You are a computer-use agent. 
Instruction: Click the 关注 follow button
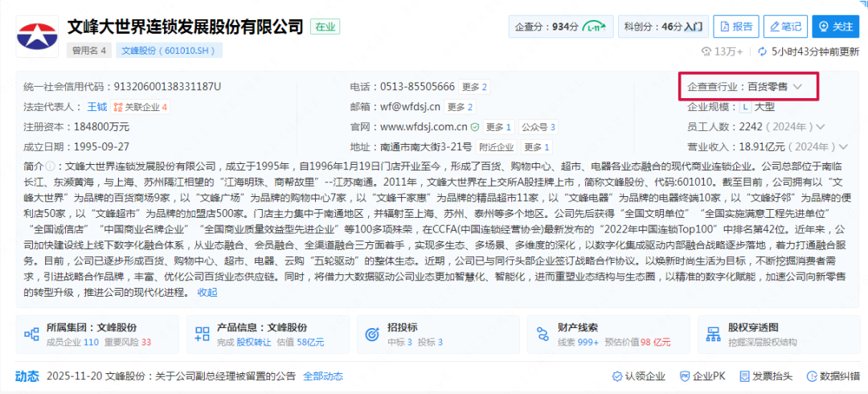tap(835, 26)
